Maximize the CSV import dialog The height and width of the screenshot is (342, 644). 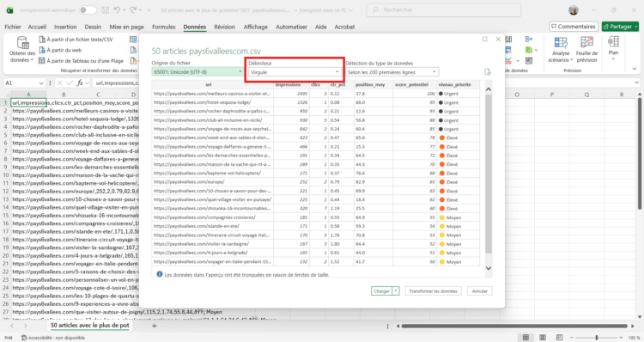point(485,39)
